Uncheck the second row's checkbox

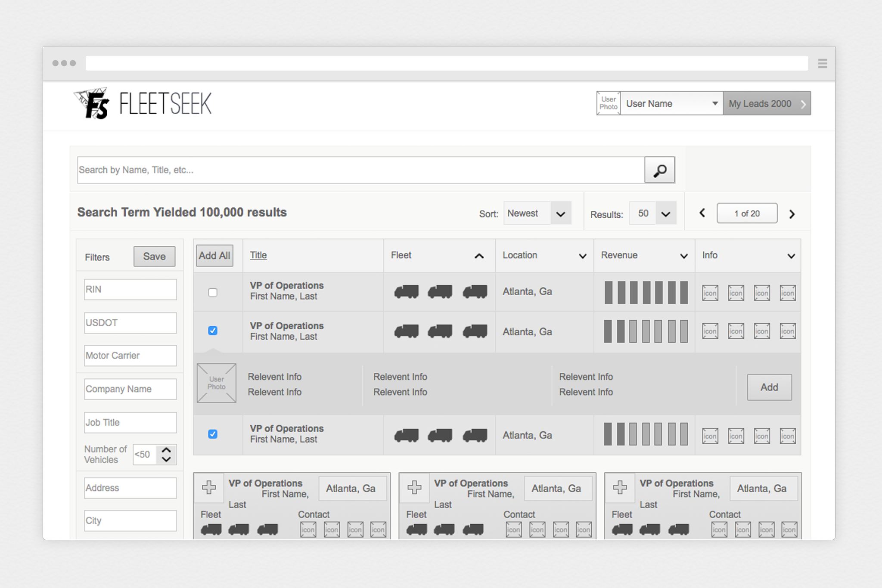[213, 331]
